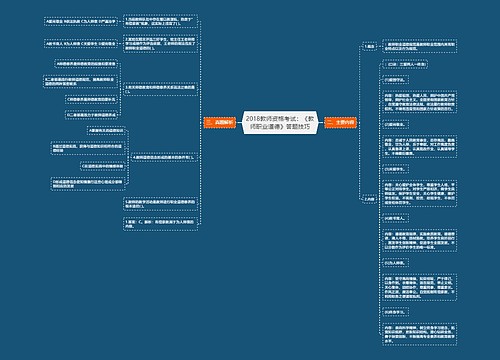Select the 口诀：三爱两人一终身 node

point(405,64)
